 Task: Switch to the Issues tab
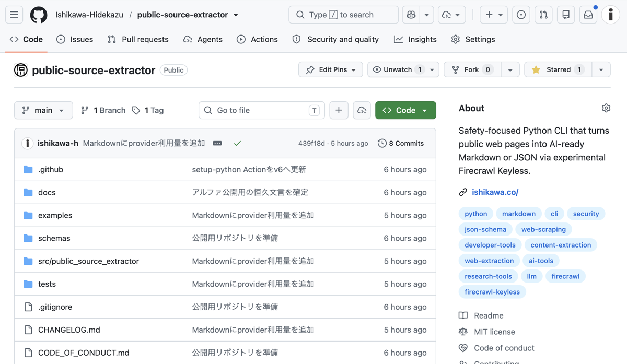75,39
